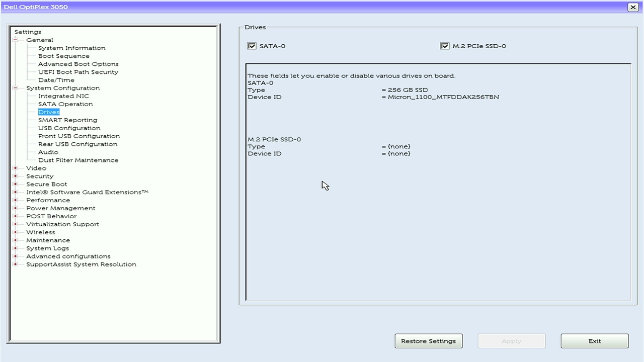Toggle the M.2 PCIe SSD-0 checkbox
The height and width of the screenshot is (362, 644).
(x=444, y=46)
